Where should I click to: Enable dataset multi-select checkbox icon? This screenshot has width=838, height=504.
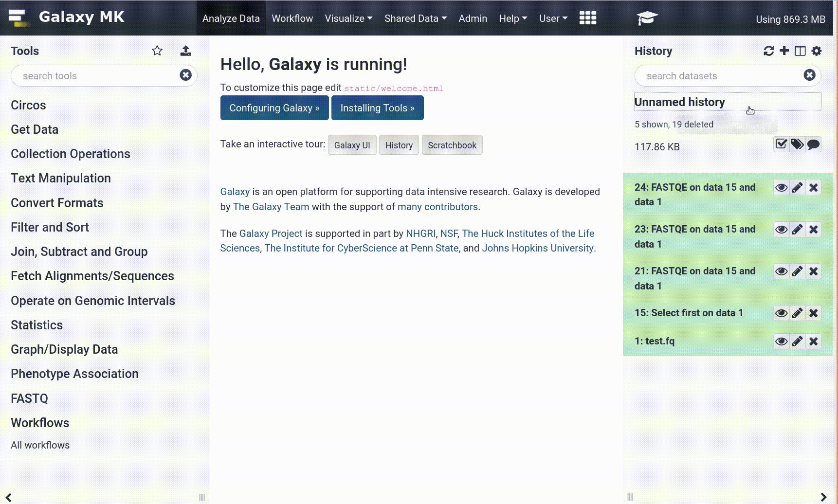(781, 144)
